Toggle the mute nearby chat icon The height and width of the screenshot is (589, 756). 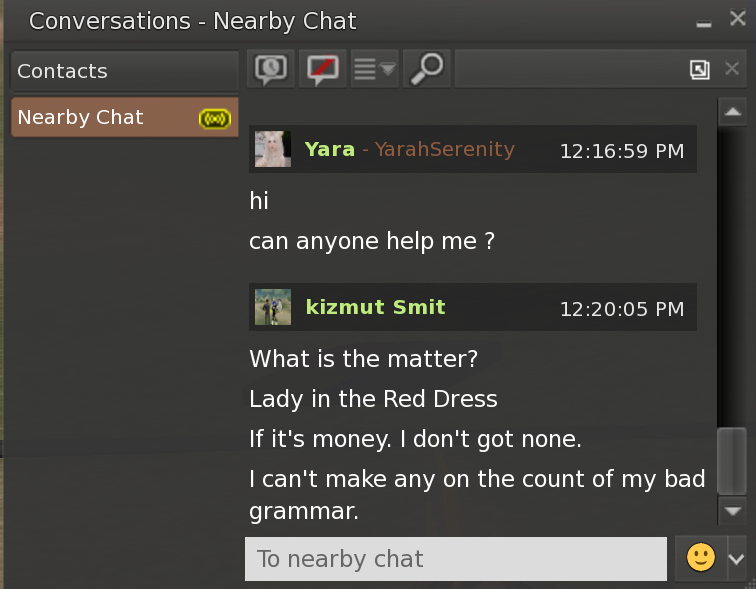coord(322,69)
